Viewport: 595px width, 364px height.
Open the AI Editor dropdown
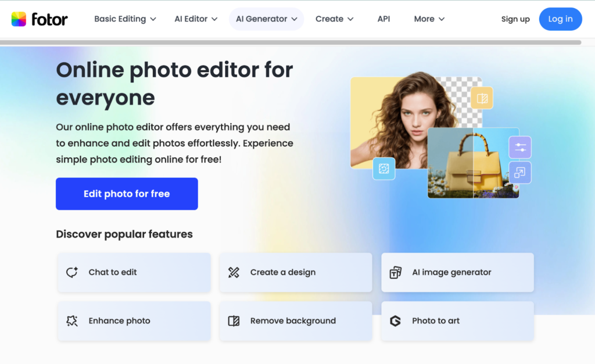tap(196, 19)
